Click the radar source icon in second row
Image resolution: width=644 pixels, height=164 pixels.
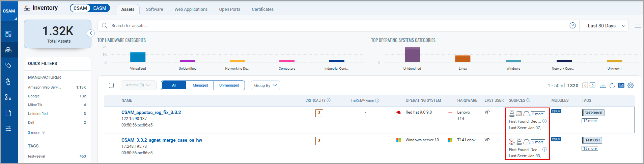pos(512,142)
